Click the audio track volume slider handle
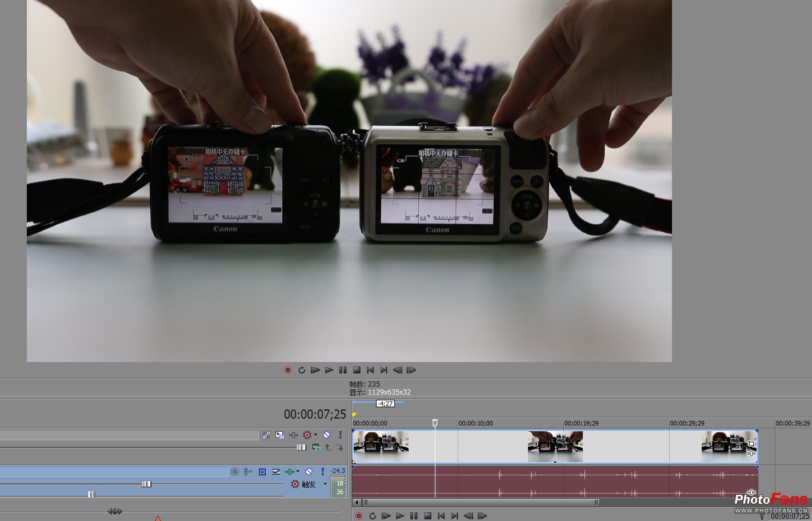812x521 pixels. (x=146, y=484)
